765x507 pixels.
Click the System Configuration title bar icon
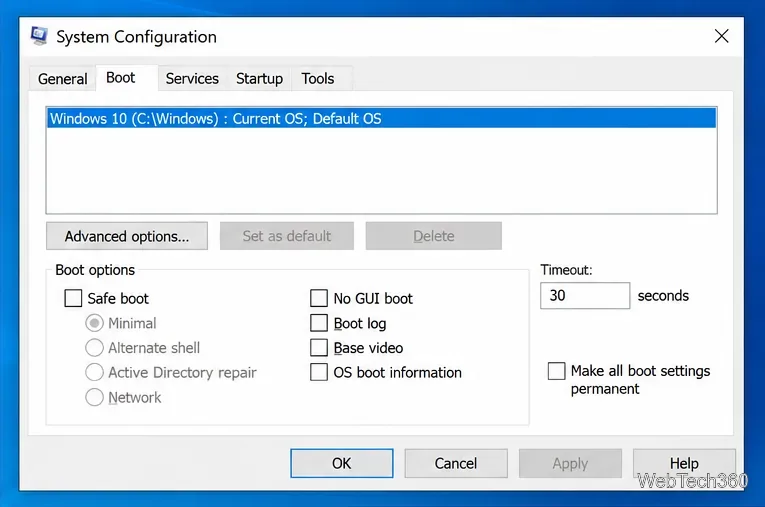click(39, 36)
